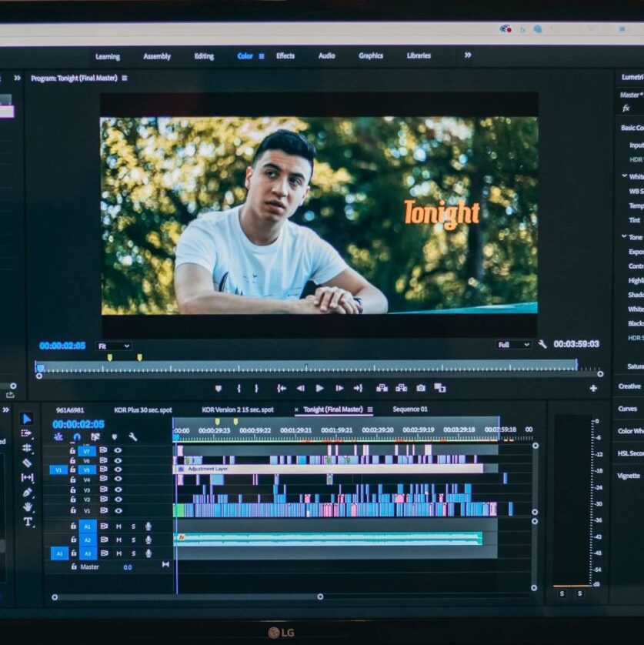Solo audio track A2
The image size is (644, 645).
point(133,540)
